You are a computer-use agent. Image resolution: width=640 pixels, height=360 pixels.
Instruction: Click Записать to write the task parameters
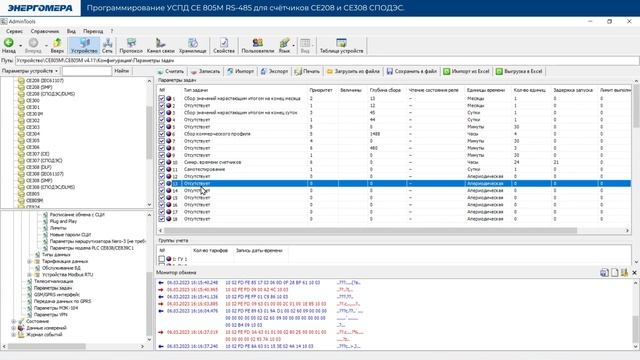pyautogui.click(x=206, y=71)
